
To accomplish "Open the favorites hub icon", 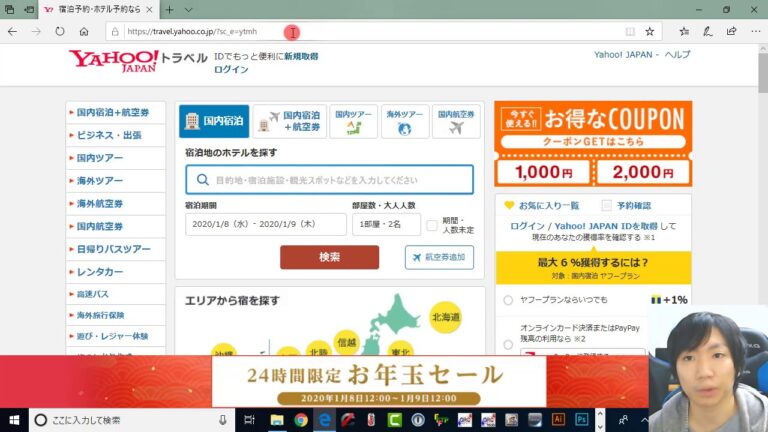I will coord(684,32).
